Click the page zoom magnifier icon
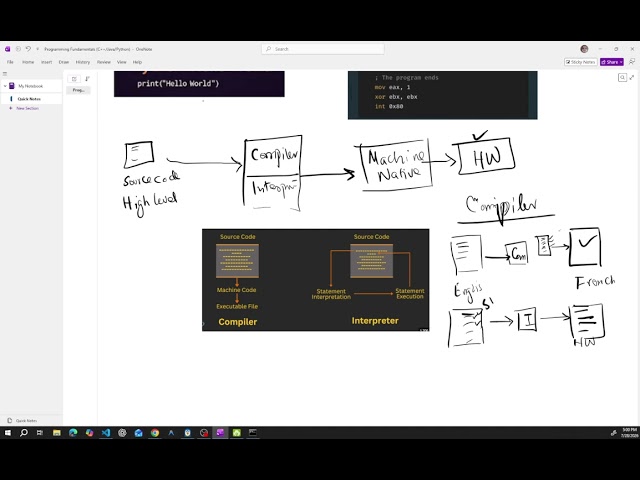Viewport: 640px width, 480px height. point(622,78)
